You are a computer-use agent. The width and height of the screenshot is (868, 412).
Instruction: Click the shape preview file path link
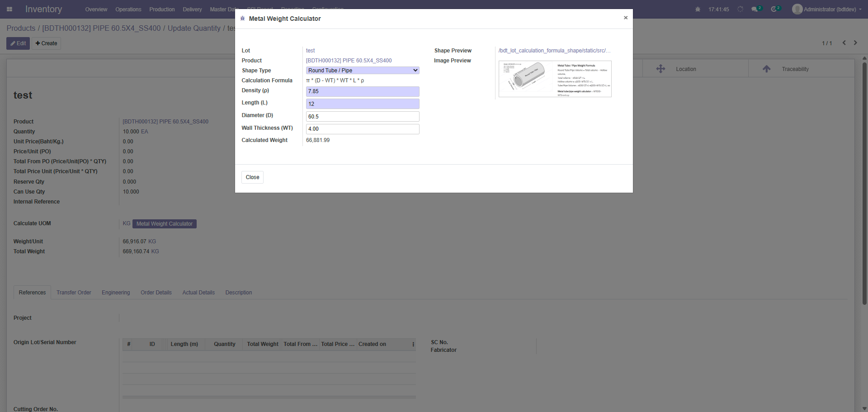(x=554, y=51)
